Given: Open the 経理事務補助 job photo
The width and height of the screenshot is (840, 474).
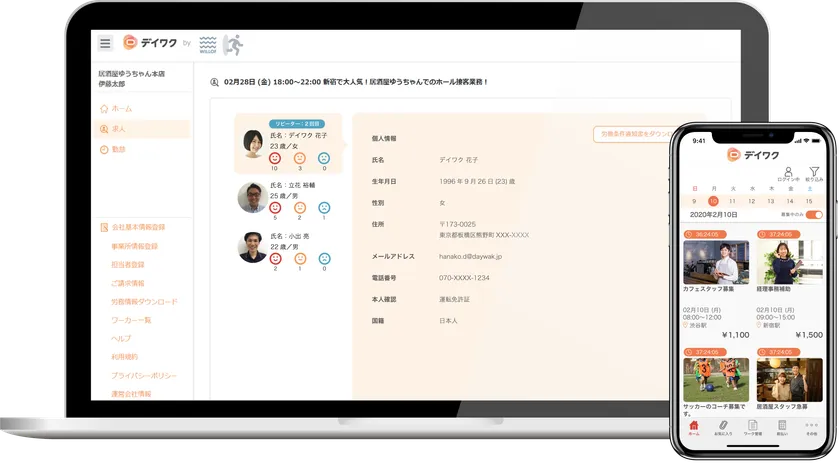Looking at the screenshot, I should pyautogui.click(x=789, y=262).
